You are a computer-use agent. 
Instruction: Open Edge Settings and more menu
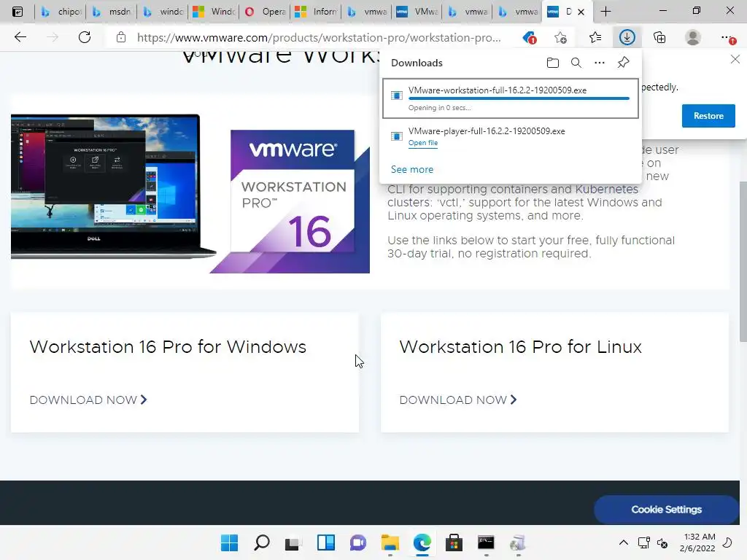point(727,38)
